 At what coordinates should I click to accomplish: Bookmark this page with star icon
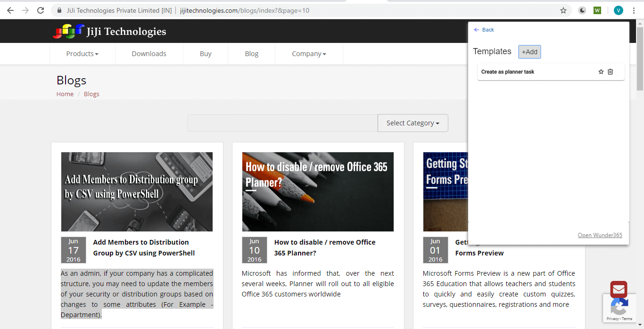point(563,10)
